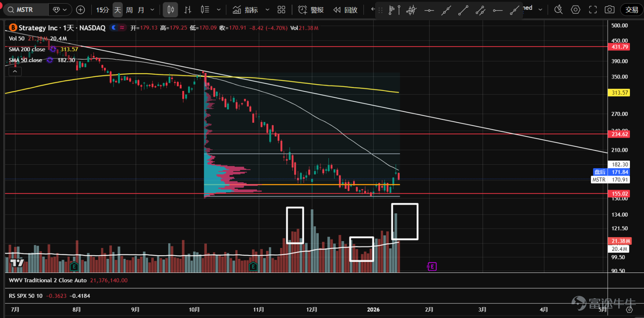Viewport: 644px width, 318px height.
Task: Expand the layout name dropdown arrow
Action: coord(541,9)
